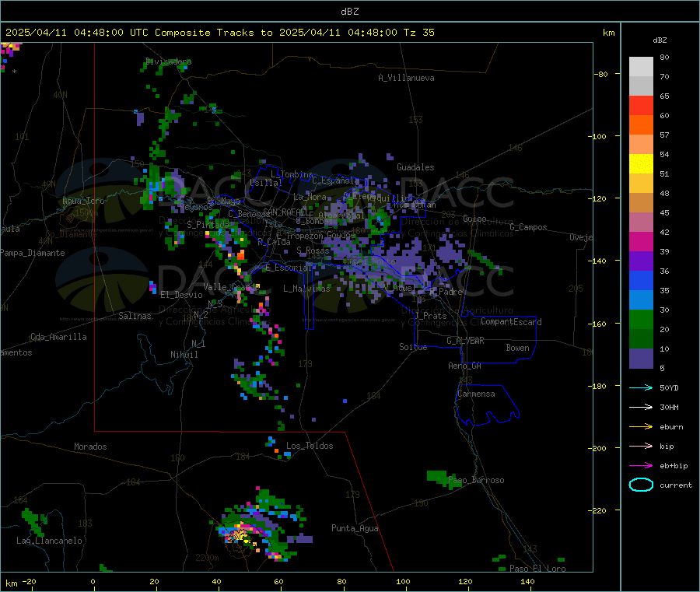Click the J_Prats location label
The image size is (700, 592).
tap(430, 316)
